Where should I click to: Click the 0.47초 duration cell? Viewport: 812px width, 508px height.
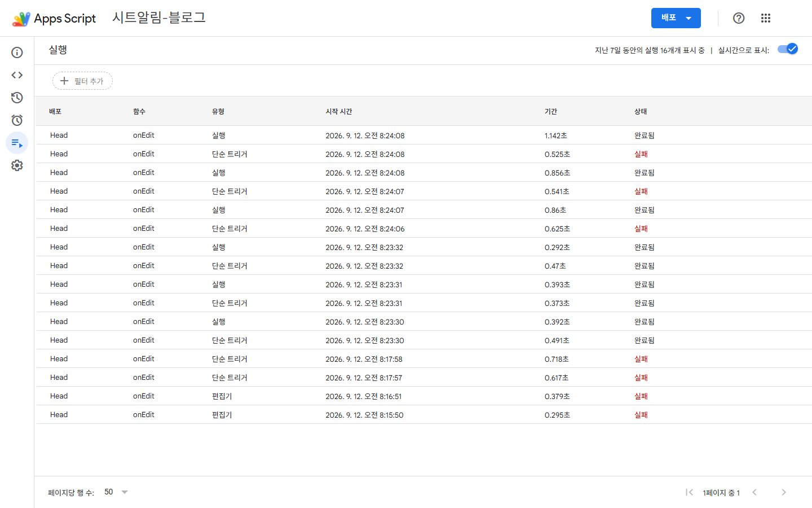point(555,266)
